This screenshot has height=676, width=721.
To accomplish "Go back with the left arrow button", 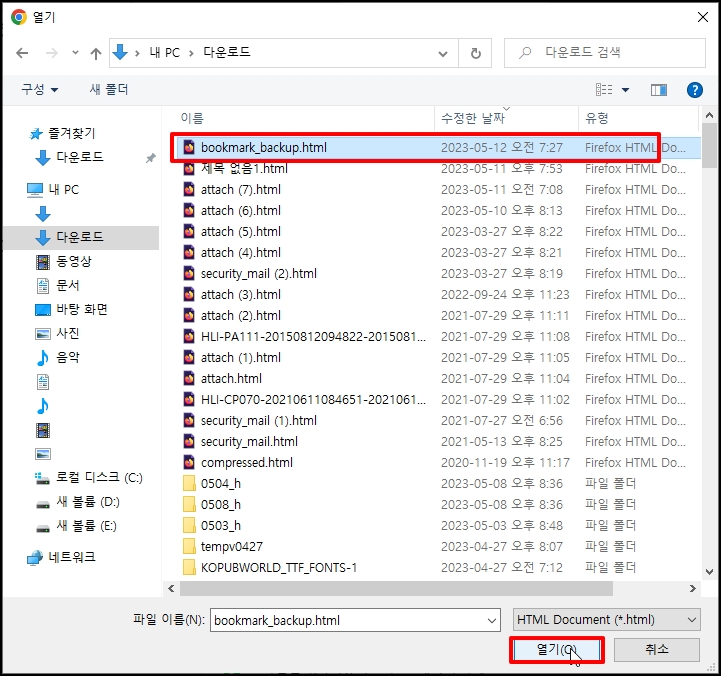I will pos(22,53).
